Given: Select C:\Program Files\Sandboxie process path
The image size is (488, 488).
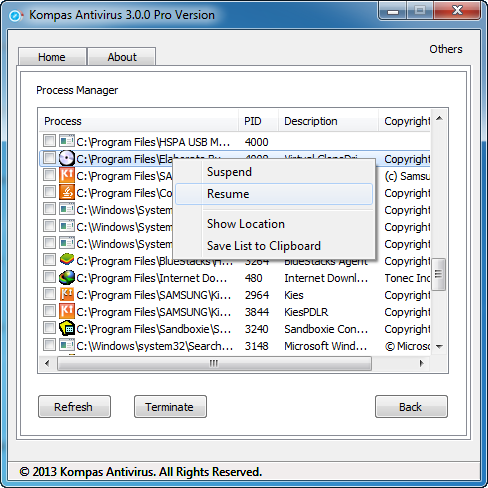Looking at the screenshot, I should point(153,329).
